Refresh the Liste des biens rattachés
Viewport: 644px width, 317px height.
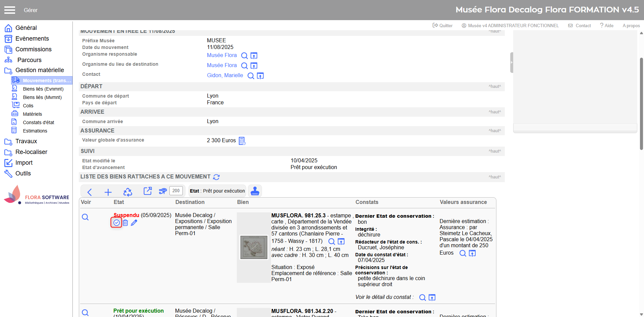(x=216, y=177)
